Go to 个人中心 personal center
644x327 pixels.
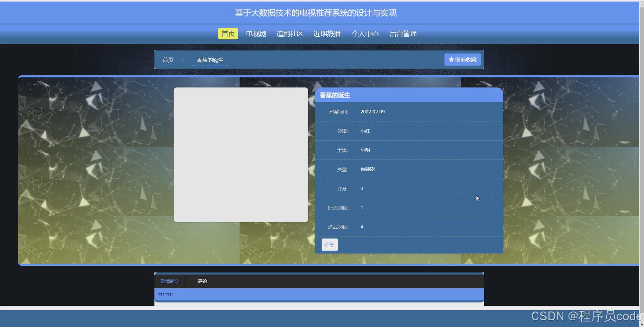point(365,34)
